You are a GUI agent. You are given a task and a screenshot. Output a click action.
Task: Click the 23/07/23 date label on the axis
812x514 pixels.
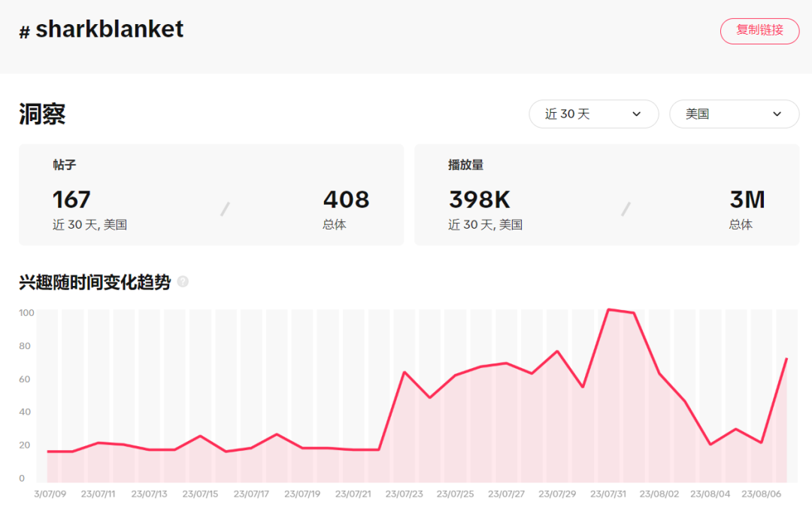point(404,494)
